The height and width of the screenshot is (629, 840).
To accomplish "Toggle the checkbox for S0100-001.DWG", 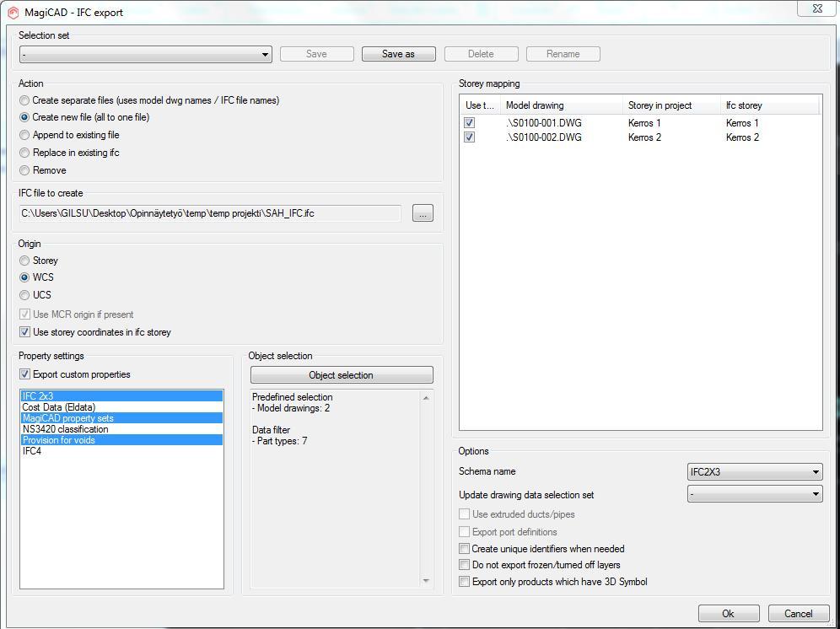I will [469, 123].
